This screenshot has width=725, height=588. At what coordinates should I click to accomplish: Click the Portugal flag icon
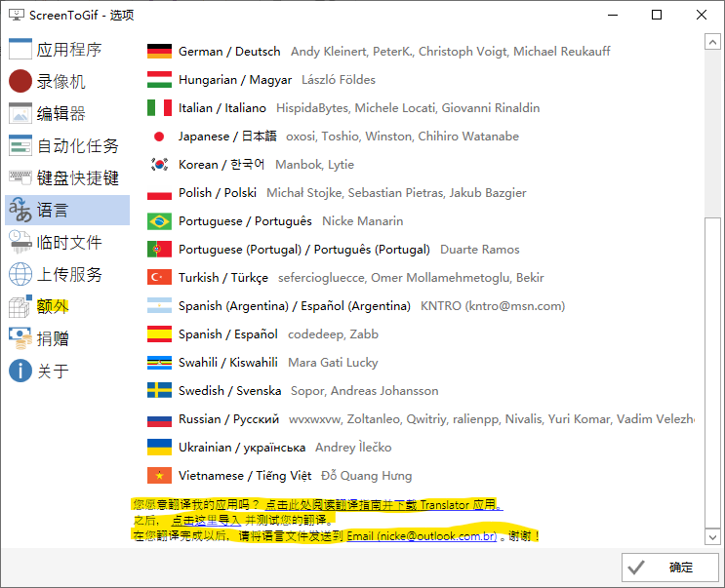coord(159,250)
